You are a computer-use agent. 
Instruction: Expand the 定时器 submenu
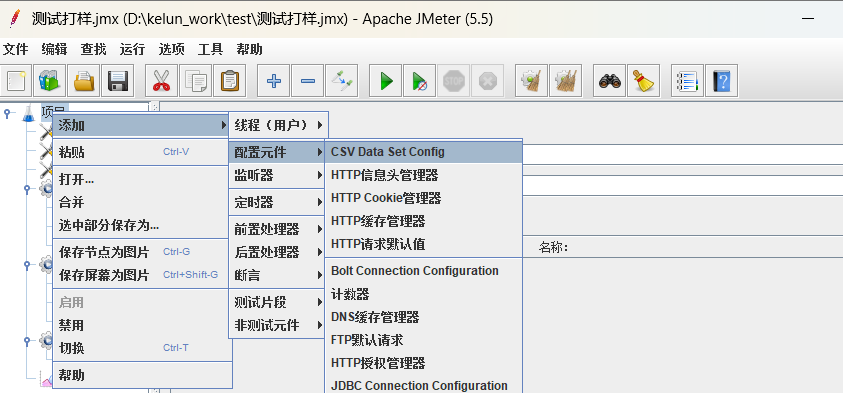coord(278,202)
